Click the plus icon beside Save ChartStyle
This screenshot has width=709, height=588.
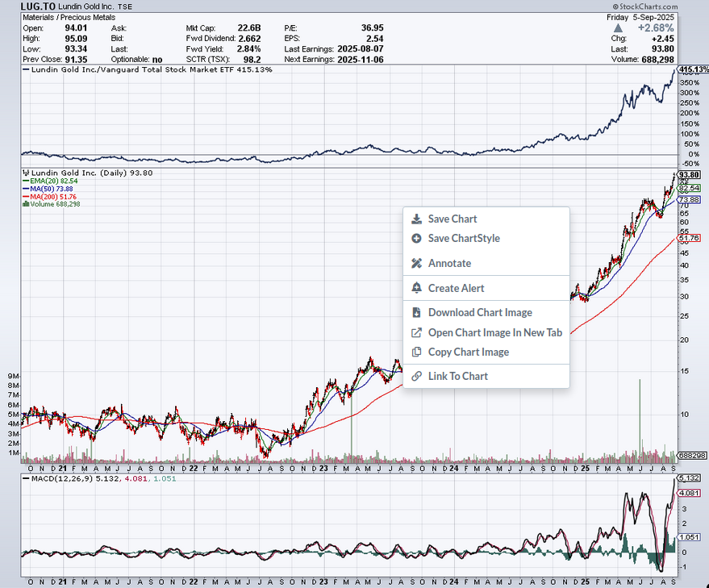pos(416,239)
